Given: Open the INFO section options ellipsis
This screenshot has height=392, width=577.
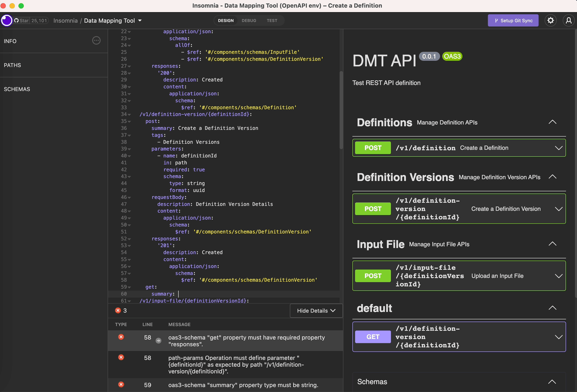Looking at the screenshot, I should (96, 41).
